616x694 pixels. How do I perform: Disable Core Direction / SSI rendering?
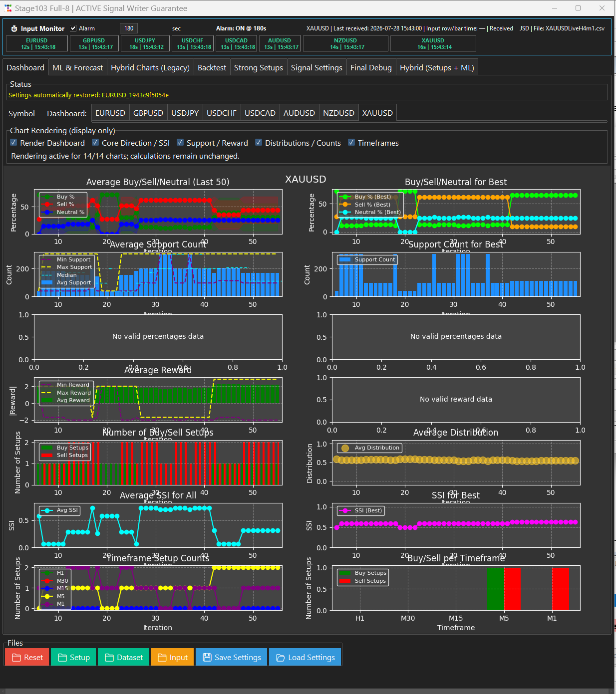click(95, 142)
